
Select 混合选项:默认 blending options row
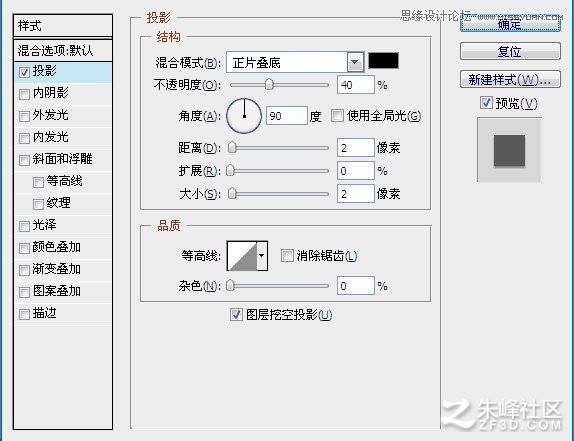63,50
